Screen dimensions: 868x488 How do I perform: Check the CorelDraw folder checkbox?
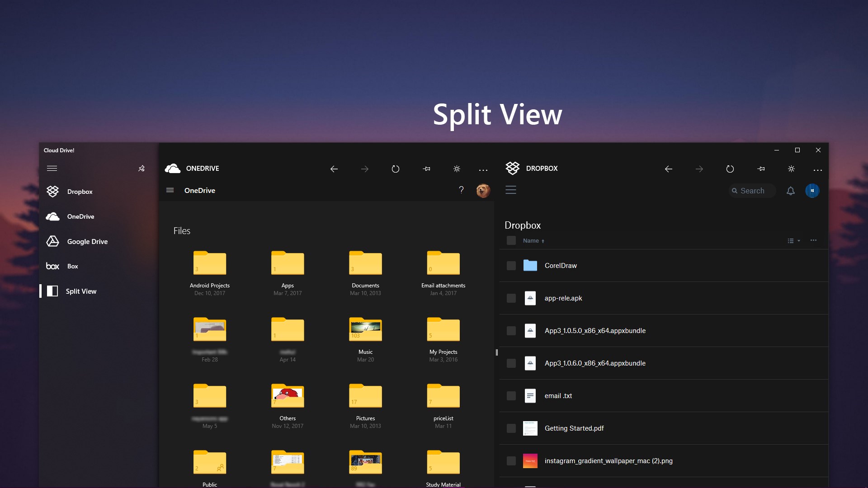click(511, 266)
